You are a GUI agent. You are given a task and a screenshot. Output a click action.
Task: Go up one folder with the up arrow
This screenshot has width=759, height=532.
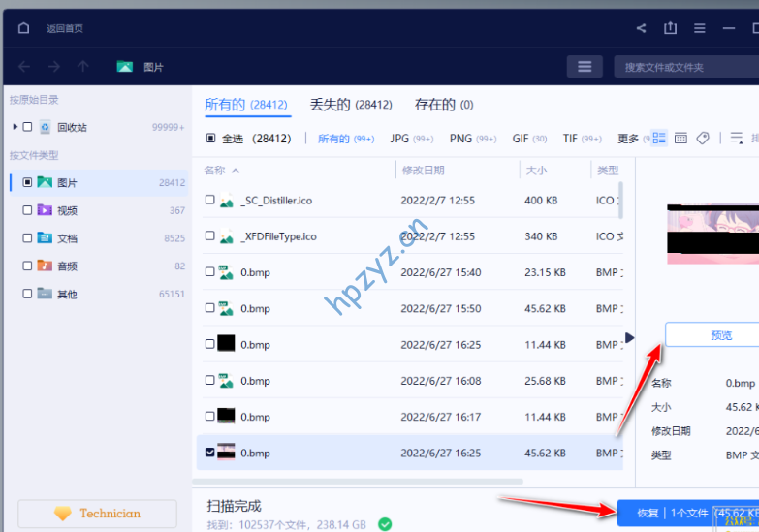83,67
